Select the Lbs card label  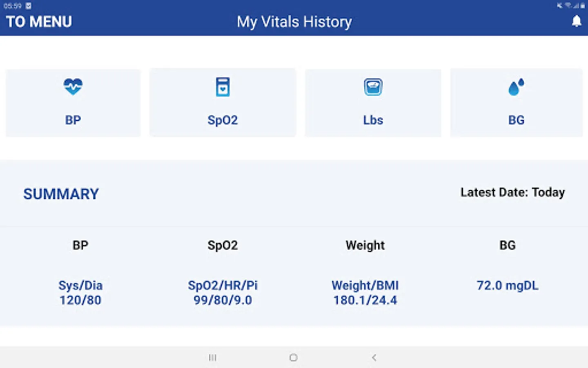[x=373, y=120]
